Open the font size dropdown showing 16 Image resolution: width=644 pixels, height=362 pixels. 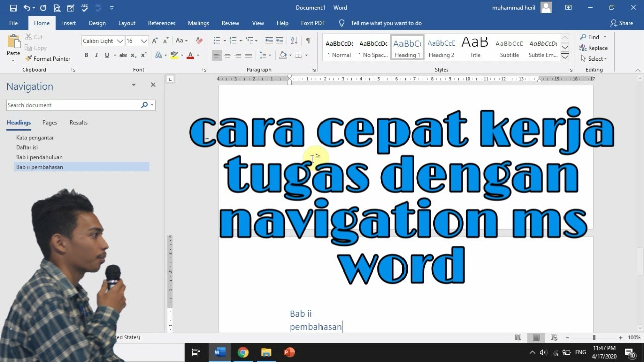click(144, 41)
